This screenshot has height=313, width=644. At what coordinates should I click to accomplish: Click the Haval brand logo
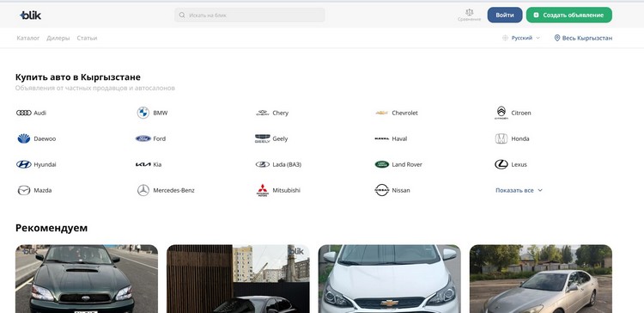point(381,138)
